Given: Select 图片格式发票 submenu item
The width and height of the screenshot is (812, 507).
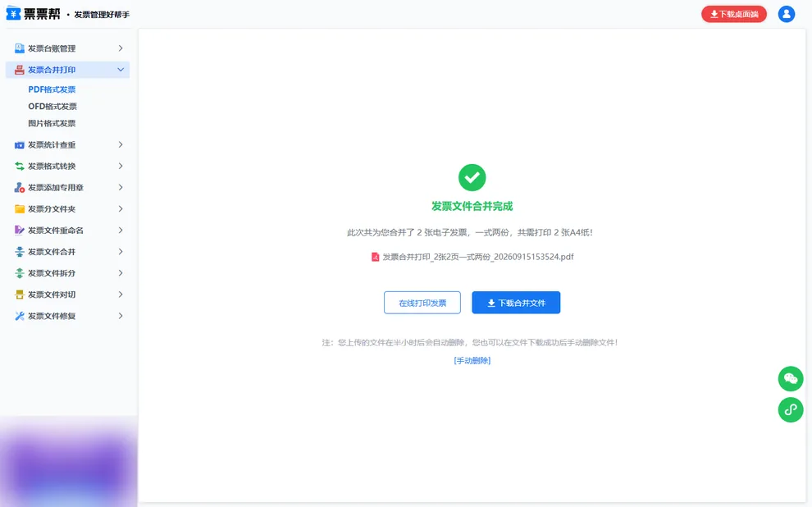Looking at the screenshot, I should (x=52, y=123).
